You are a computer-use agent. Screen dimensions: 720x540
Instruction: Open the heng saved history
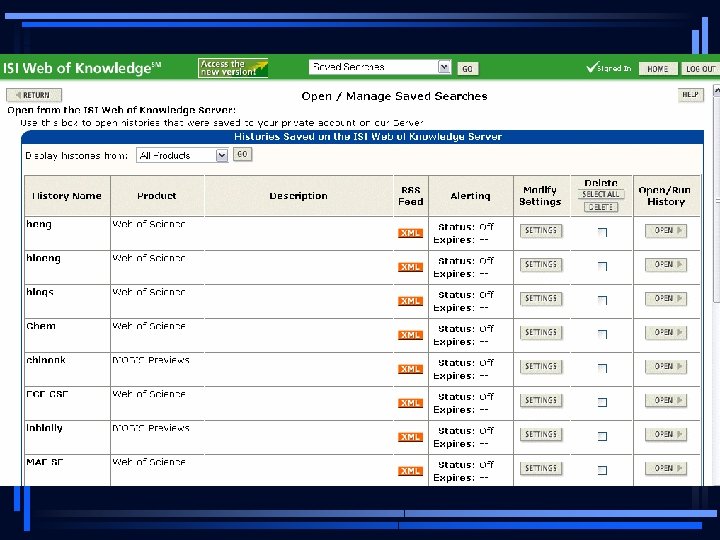[666, 231]
